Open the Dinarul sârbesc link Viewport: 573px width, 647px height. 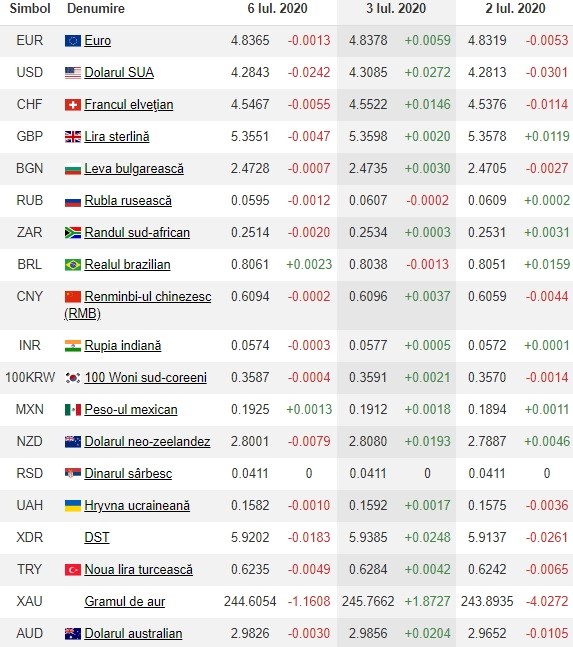(x=128, y=474)
